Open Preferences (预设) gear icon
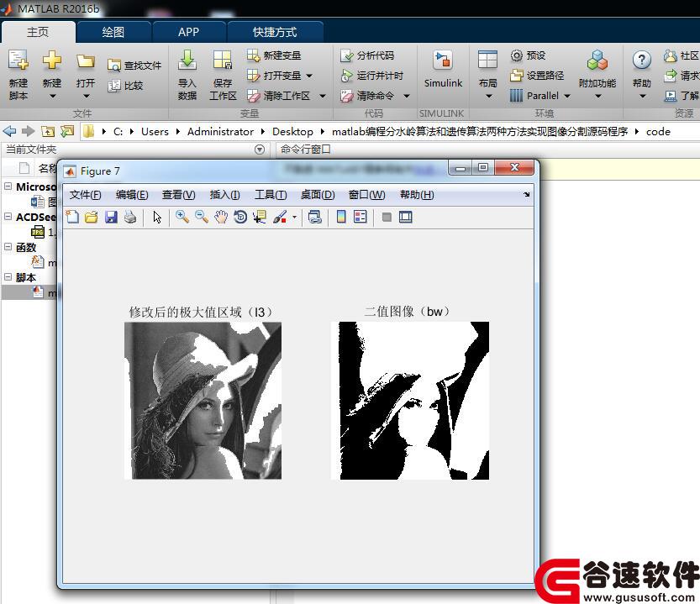Viewport: 700px width, 604px height. coord(517,55)
